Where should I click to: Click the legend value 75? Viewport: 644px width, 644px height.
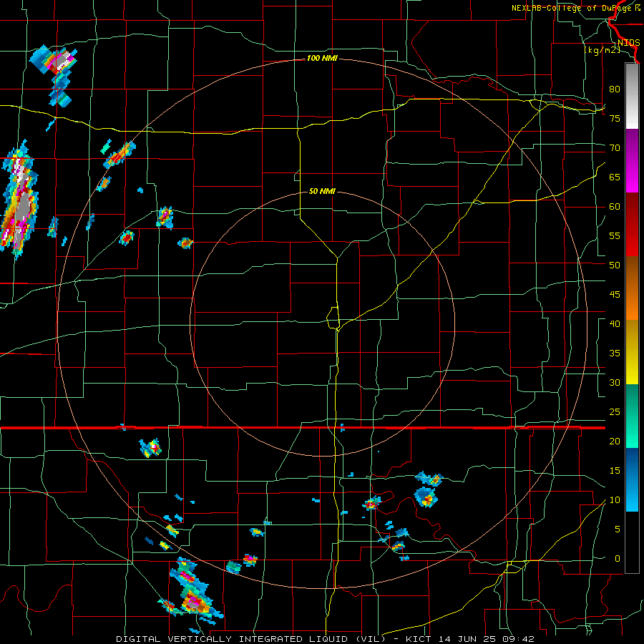615,118
